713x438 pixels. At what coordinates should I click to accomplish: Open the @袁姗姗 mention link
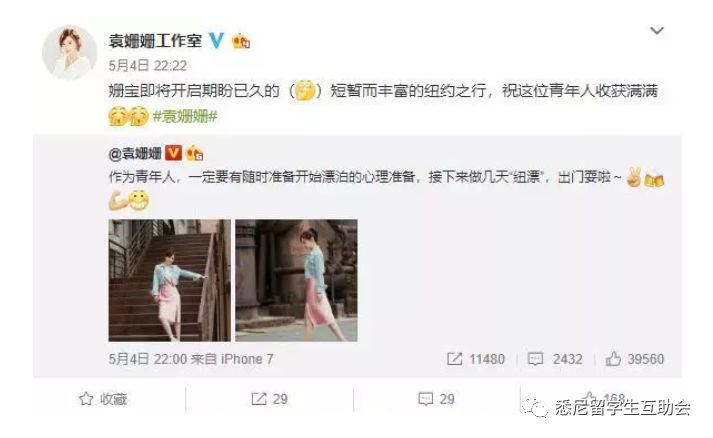tap(135, 153)
